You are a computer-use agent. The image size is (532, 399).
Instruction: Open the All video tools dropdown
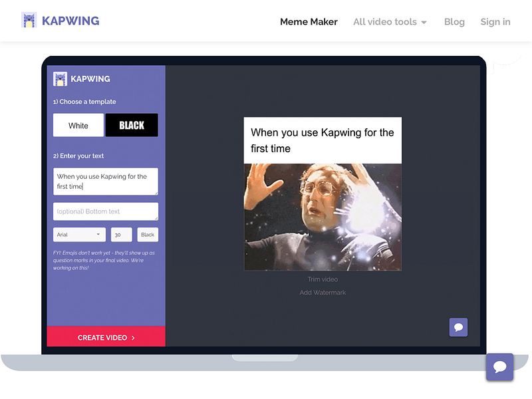tap(390, 21)
